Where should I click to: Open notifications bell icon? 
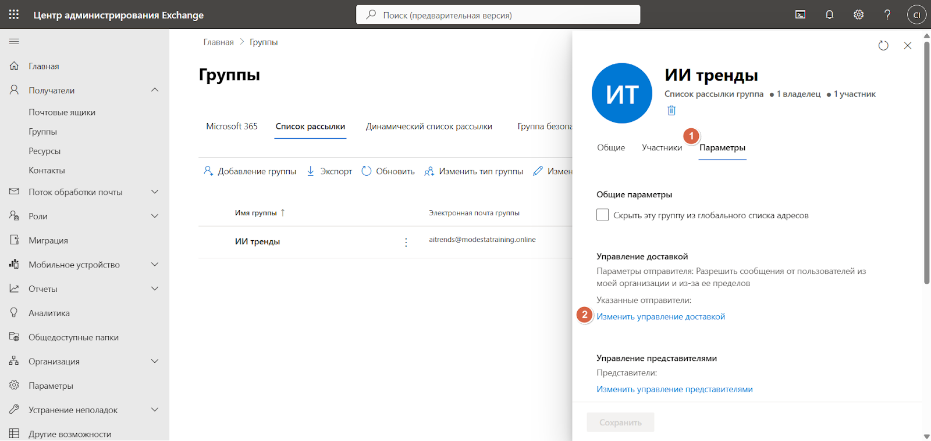point(829,15)
